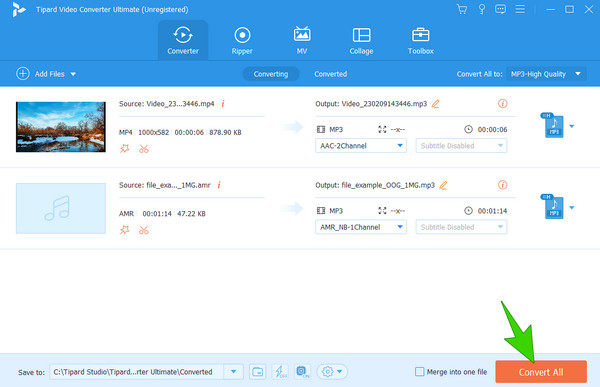Click the "47.22 KB" file size text

pyautogui.click(x=191, y=214)
